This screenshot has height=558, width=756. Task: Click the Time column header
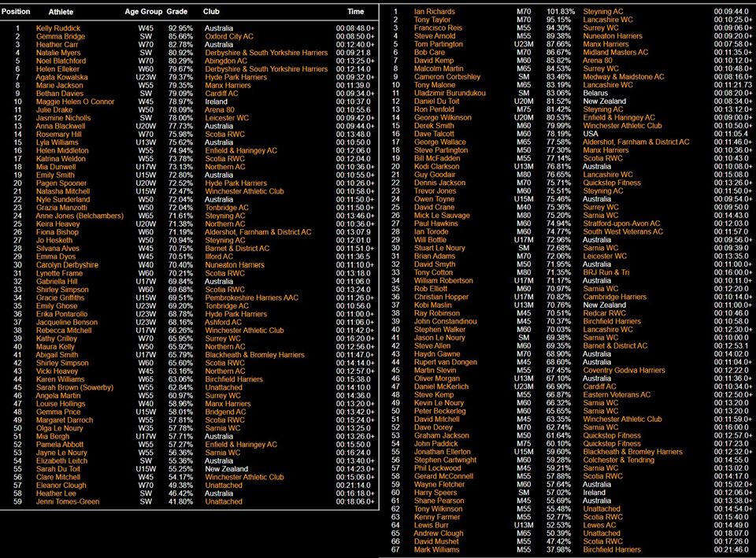click(356, 12)
